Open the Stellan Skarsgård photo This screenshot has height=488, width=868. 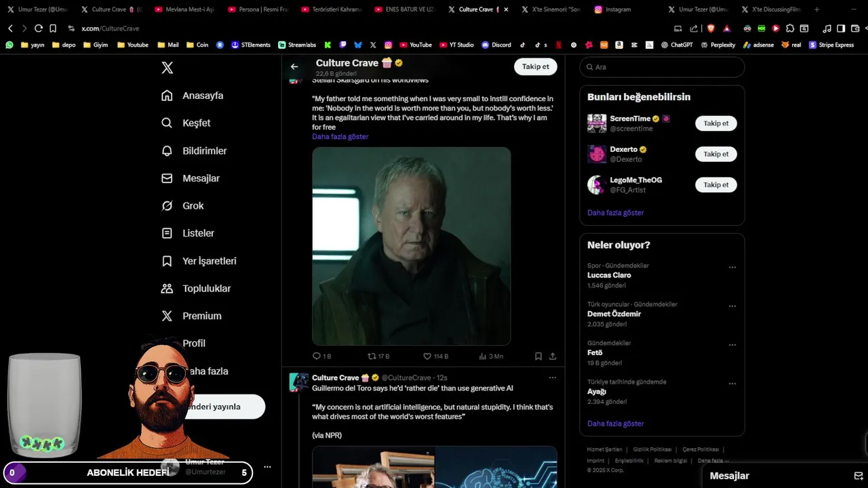coord(412,246)
